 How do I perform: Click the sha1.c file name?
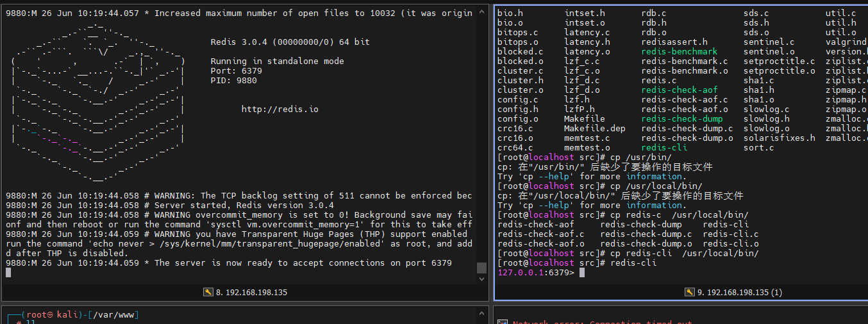[x=759, y=81]
